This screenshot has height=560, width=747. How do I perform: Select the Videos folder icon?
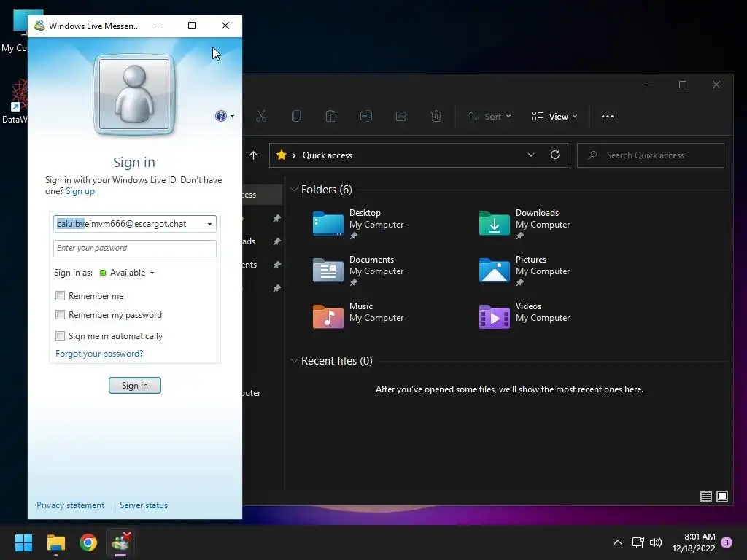(x=494, y=316)
